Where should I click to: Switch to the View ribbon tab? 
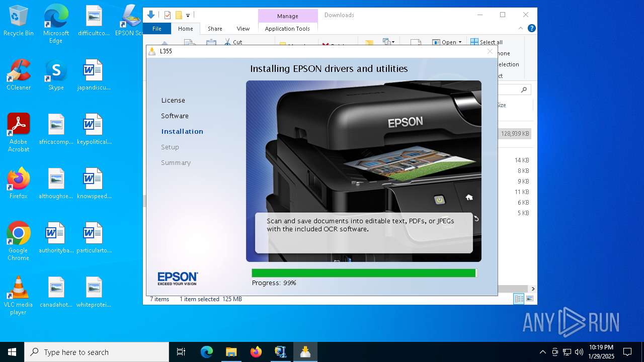click(x=243, y=29)
